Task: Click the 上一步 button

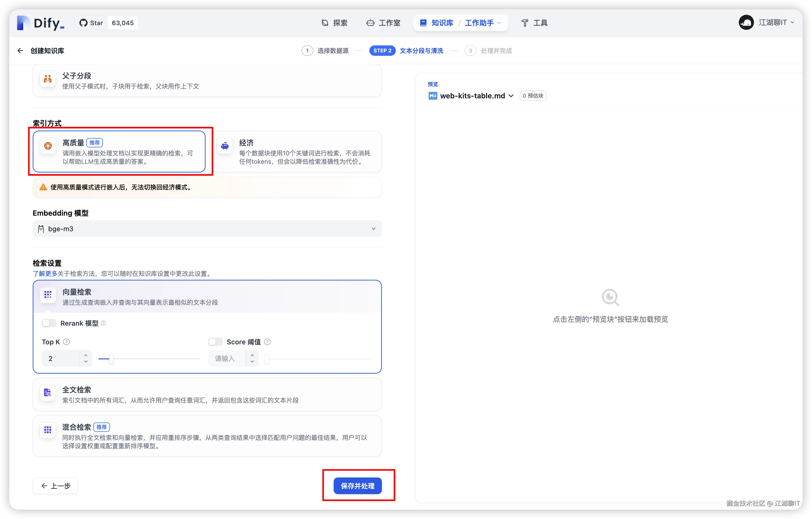Action: (x=56, y=486)
